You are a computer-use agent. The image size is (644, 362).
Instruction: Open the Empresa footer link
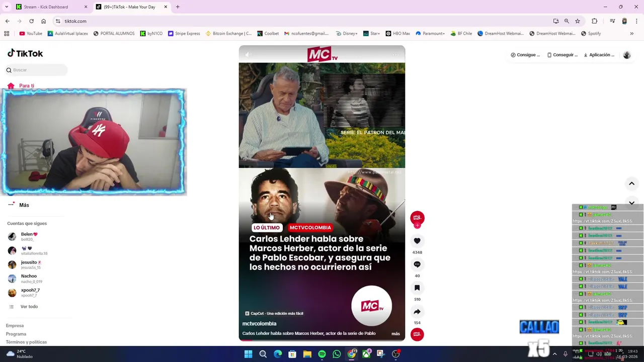pyautogui.click(x=15, y=326)
